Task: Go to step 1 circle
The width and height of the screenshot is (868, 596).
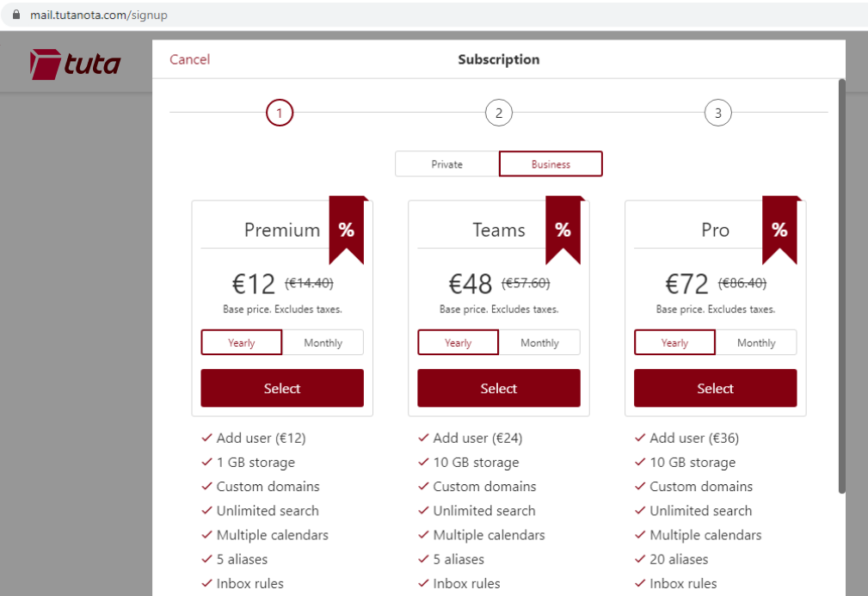Action: tap(280, 113)
